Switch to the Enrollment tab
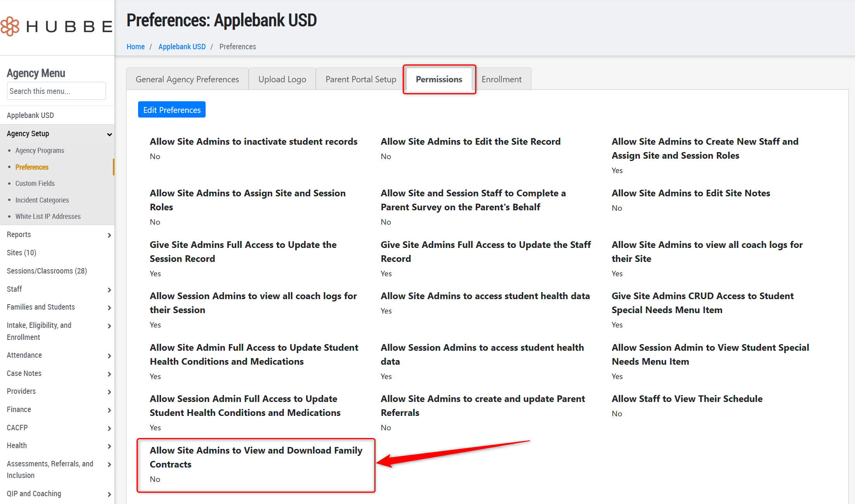The height and width of the screenshot is (504, 855). coord(501,79)
